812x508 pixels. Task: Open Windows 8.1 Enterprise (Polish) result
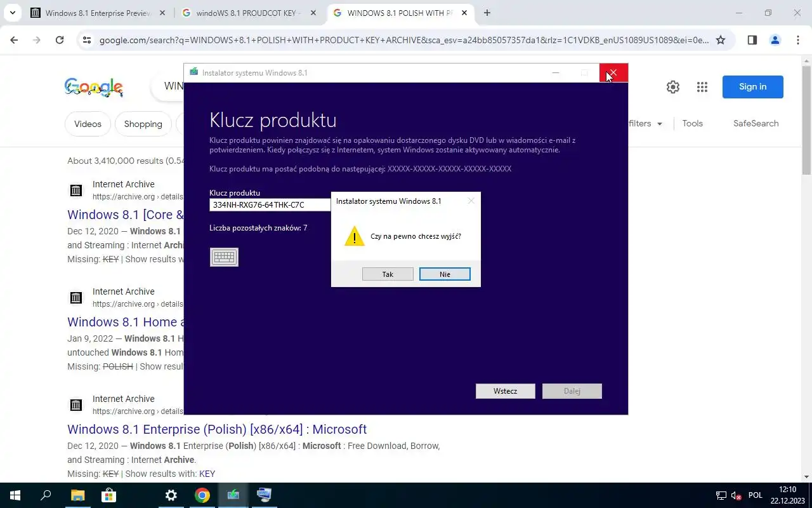tap(217, 429)
